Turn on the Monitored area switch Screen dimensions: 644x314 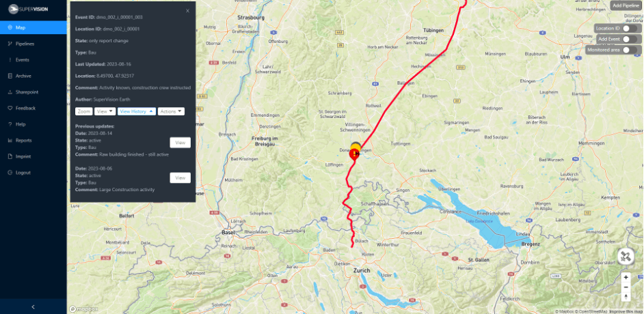pyautogui.click(x=630, y=50)
